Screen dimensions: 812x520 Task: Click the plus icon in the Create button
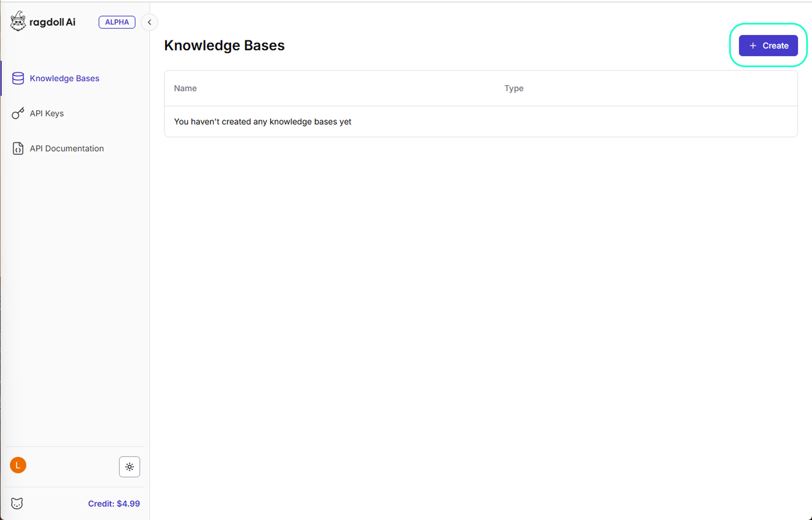753,46
